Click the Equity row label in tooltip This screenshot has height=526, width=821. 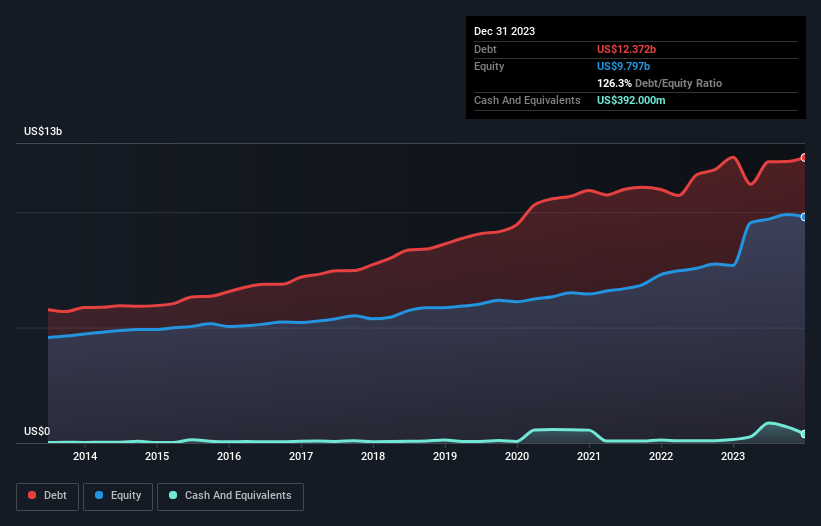coord(489,66)
